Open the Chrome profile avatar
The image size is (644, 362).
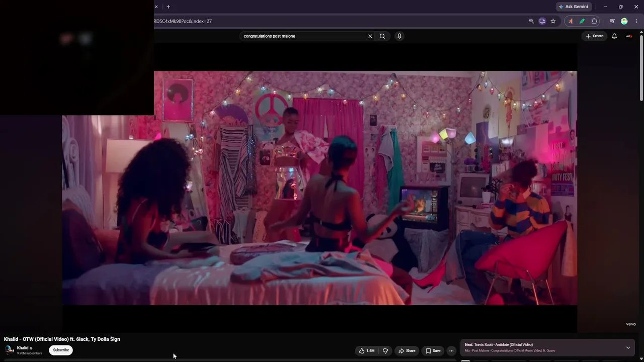tap(624, 21)
